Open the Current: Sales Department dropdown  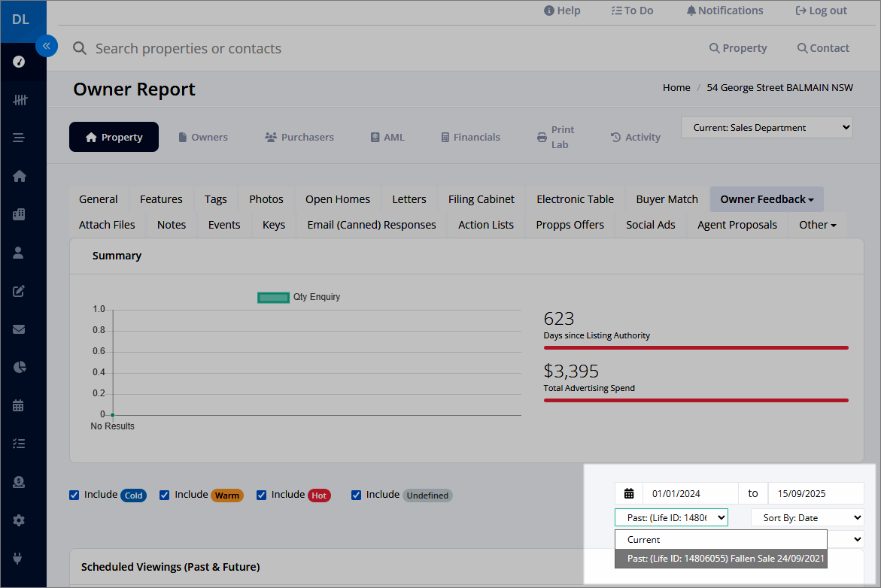(x=767, y=128)
